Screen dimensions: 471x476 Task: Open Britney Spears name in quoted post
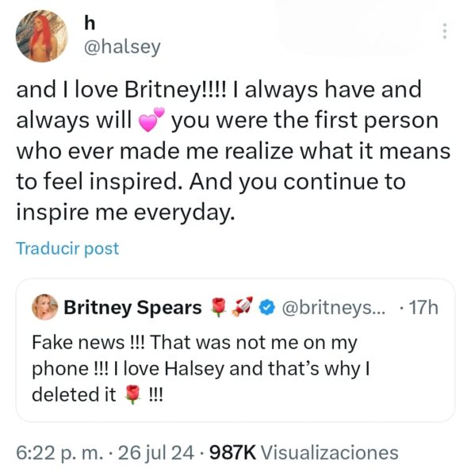click(132, 308)
